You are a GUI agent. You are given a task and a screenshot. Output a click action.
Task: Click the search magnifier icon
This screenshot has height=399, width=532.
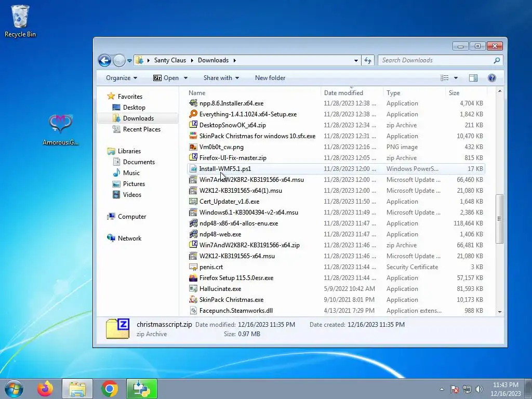pyautogui.click(x=497, y=60)
